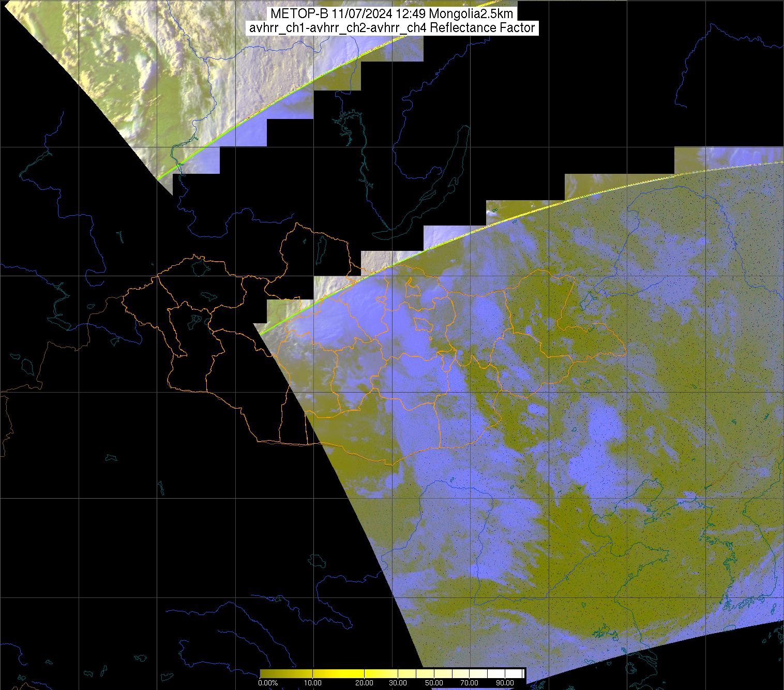The width and height of the screenshot is (784, 690).
Task: Click the yellow reflectance color bar
Action: (392, 673)
